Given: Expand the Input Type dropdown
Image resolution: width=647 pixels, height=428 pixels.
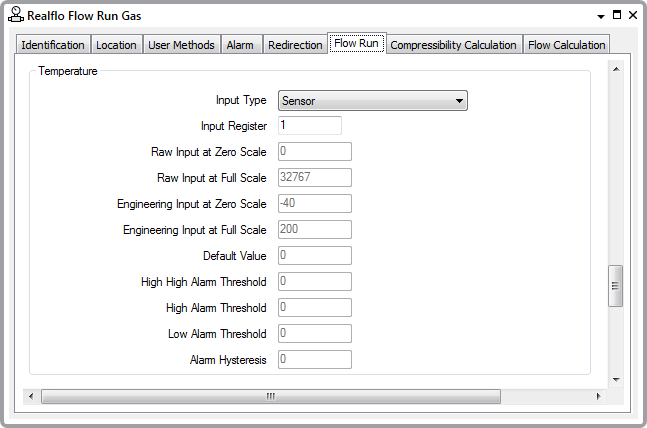Looking at the screenshot, I should (x=373, y=101).
